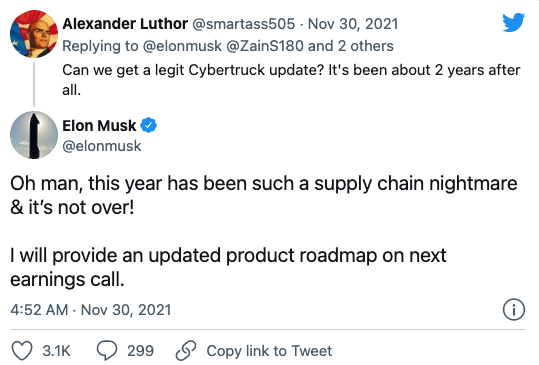
Task: Open the reply's Nov 30, 2021 date
Action: tap(353, 24)
